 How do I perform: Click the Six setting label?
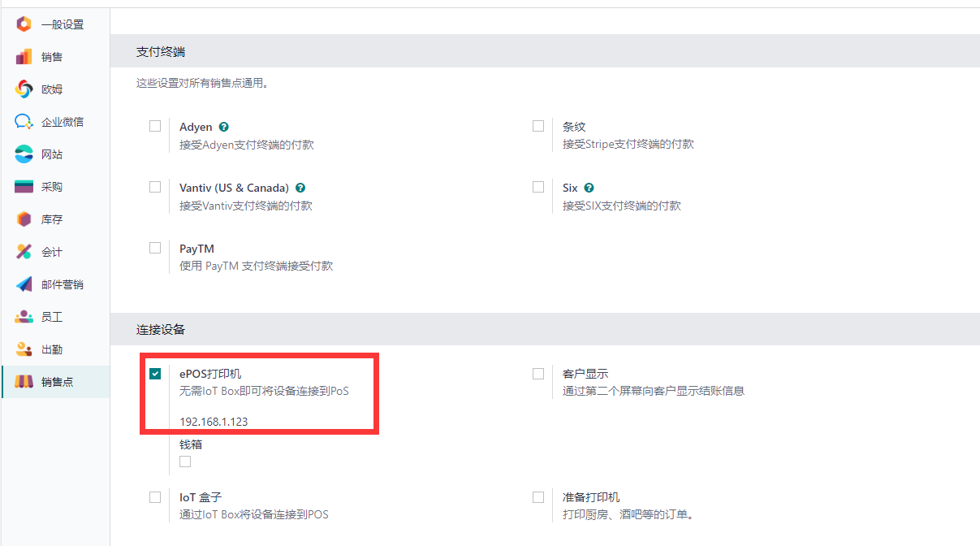tap(570, 188)
